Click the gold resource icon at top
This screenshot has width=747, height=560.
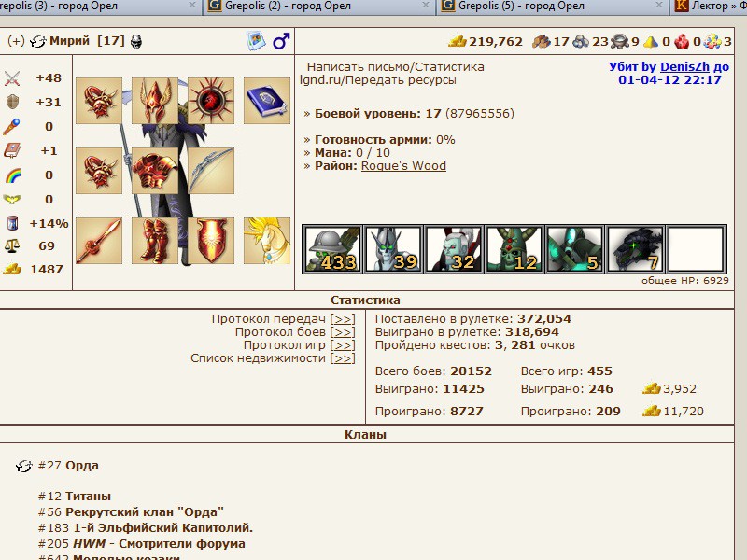[458, 41]
